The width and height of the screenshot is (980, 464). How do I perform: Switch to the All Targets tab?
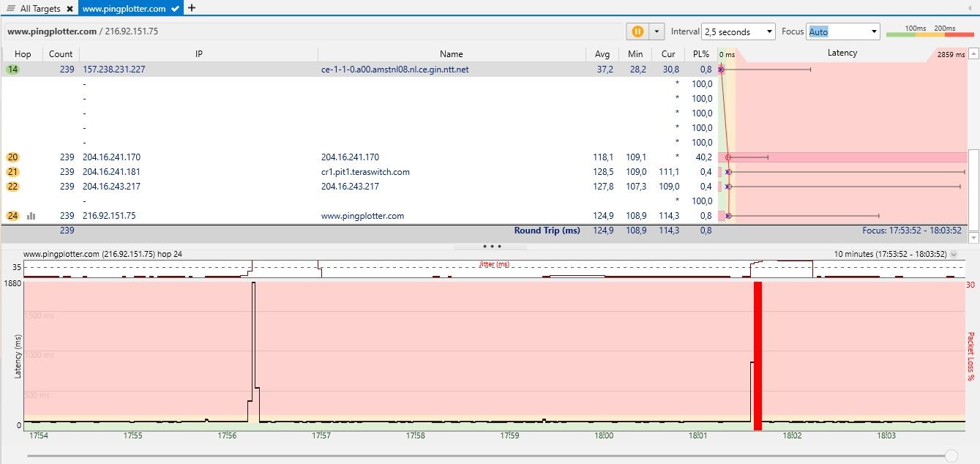tap(40, 9)
